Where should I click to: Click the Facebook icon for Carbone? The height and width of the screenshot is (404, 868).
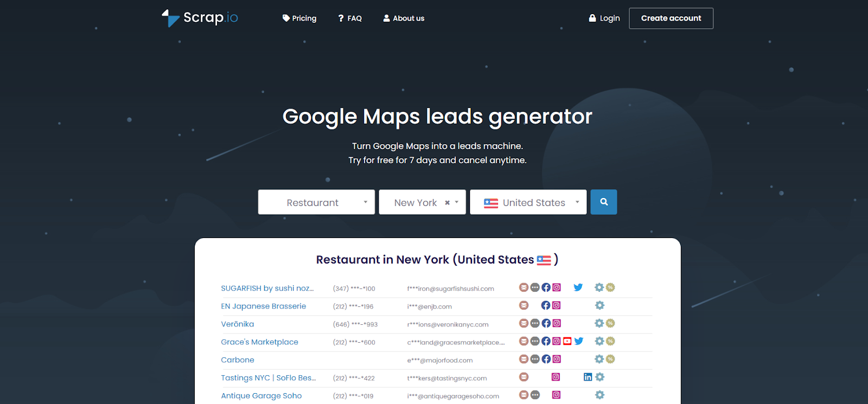546,359
